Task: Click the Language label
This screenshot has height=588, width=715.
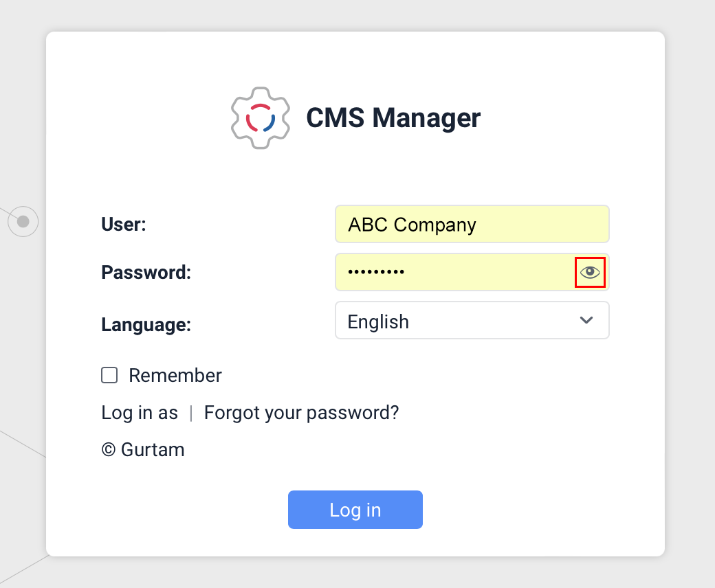Action: click(x=146, y=324)
